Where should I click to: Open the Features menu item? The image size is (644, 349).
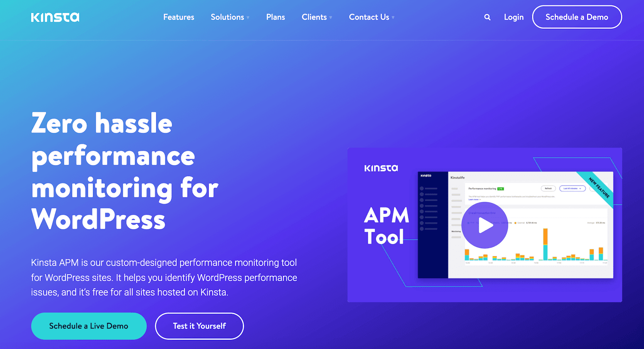click(x=179, y=17)
